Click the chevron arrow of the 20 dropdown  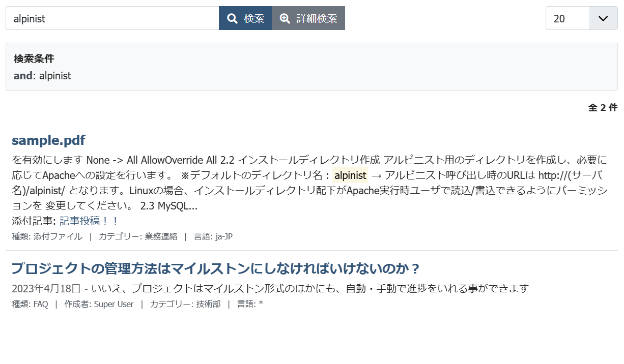coord(603,18)
